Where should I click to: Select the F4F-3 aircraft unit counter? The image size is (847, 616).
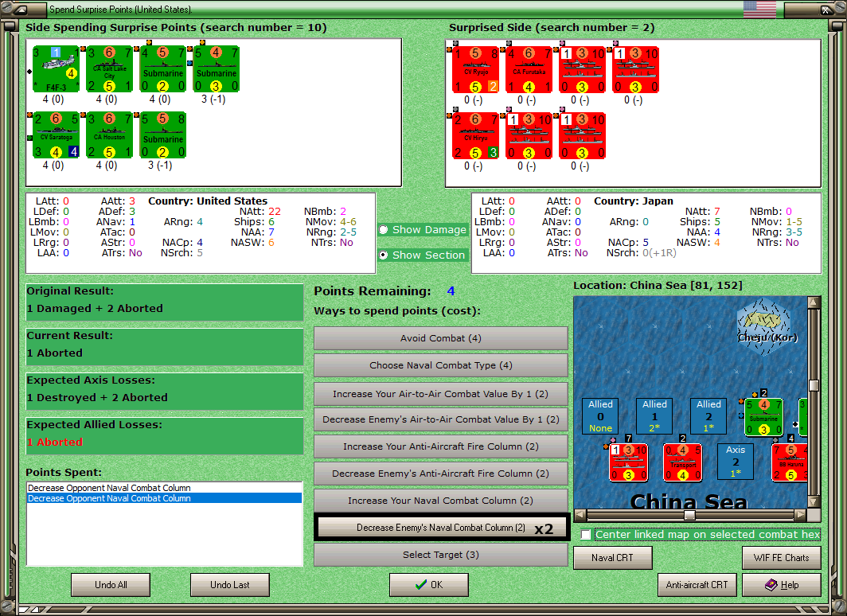[x=56, y=69]
